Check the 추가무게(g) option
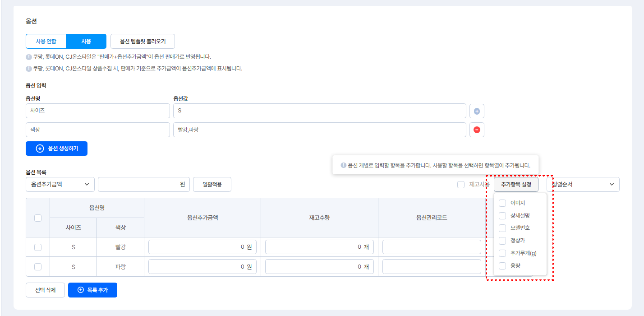The image size is (644, 316). click(x=502, y=253)
